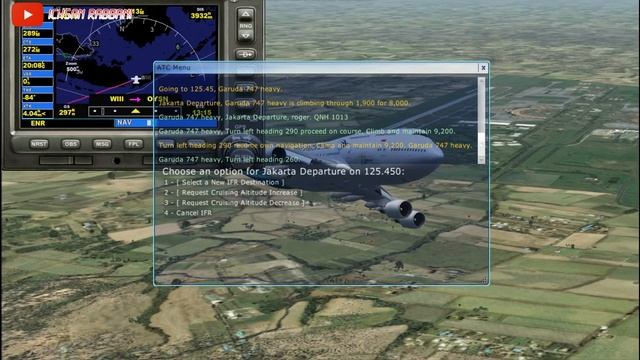Image resolution: width=640 pixels, height=360 pixels.
Task: Click the OBS button on GPS
Action: coord(71,144)
